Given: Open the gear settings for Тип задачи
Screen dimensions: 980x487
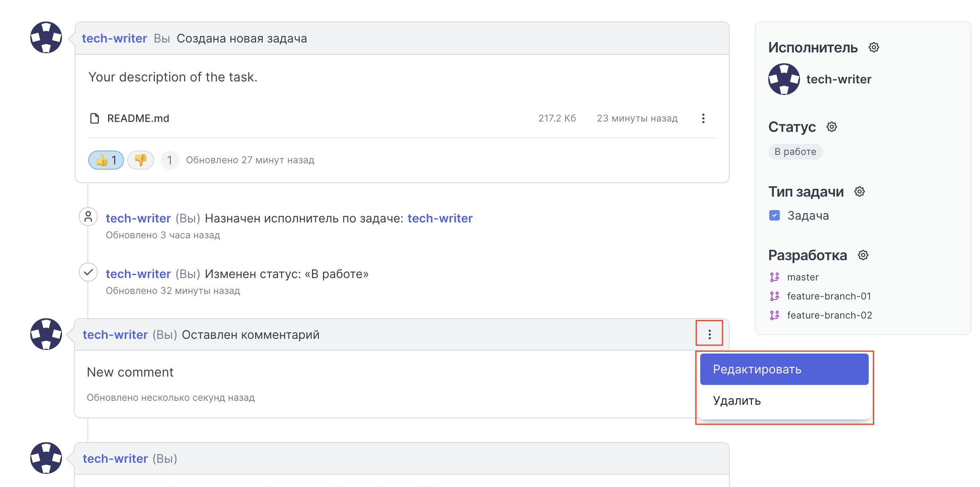Looking at the screenshot, I should click(860, 191).
